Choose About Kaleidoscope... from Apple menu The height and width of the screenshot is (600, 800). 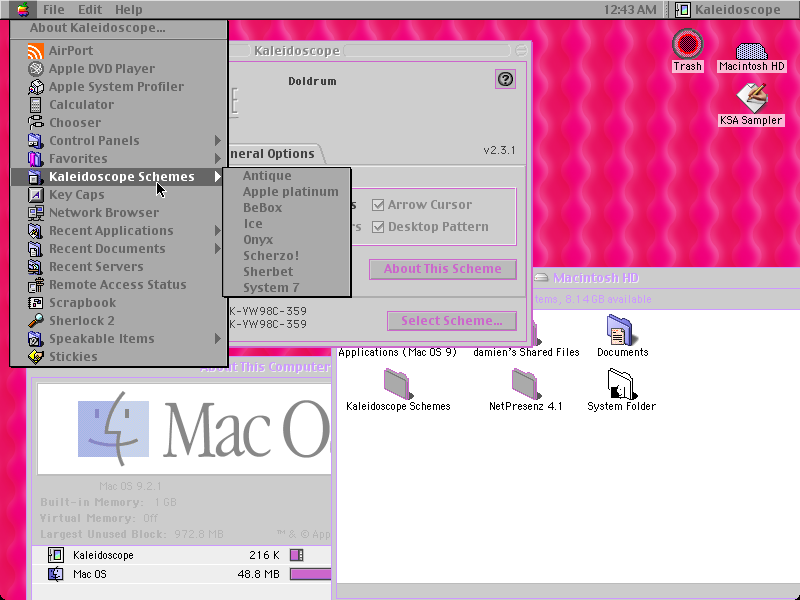(118, 28)
